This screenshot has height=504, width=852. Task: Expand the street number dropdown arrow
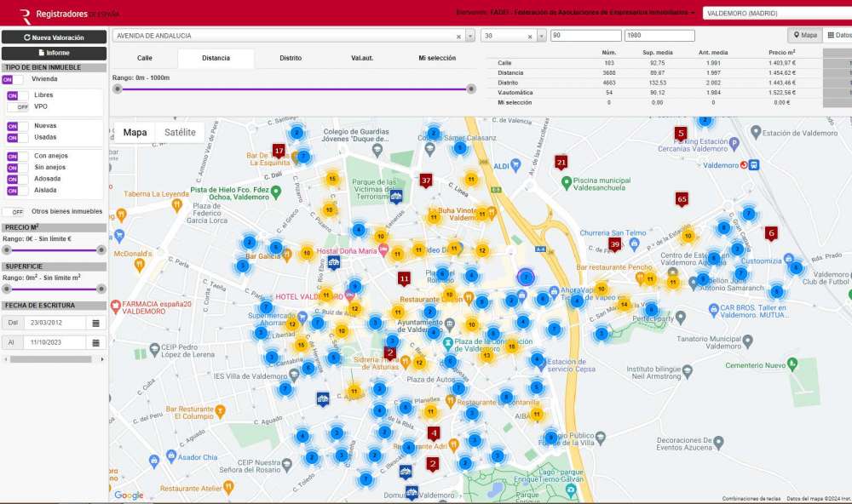pos(541,37)
